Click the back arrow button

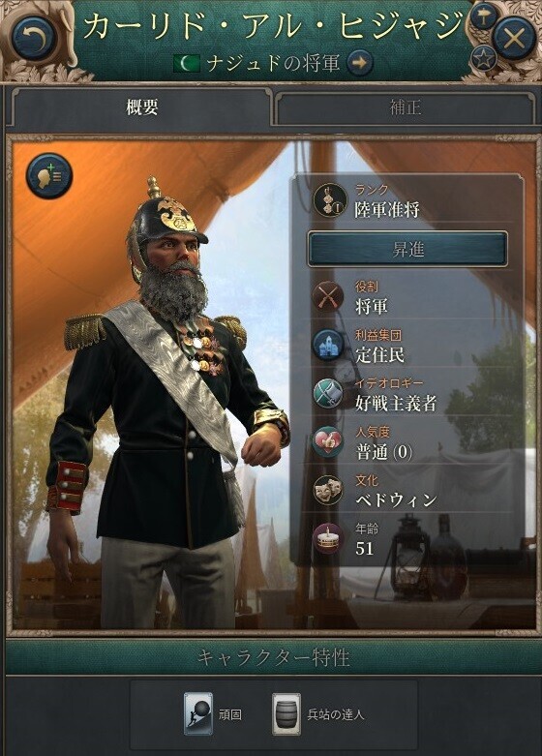point(34,38)
